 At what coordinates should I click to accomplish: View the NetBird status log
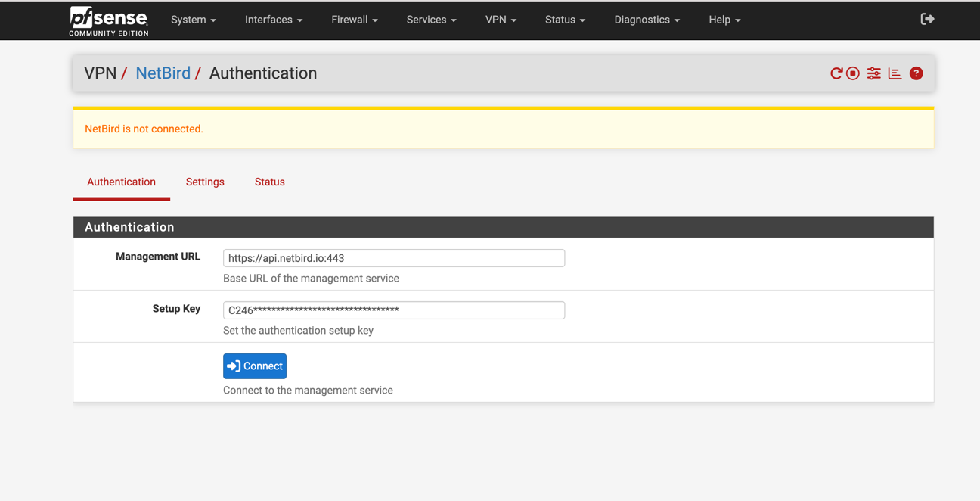(895, 73)
